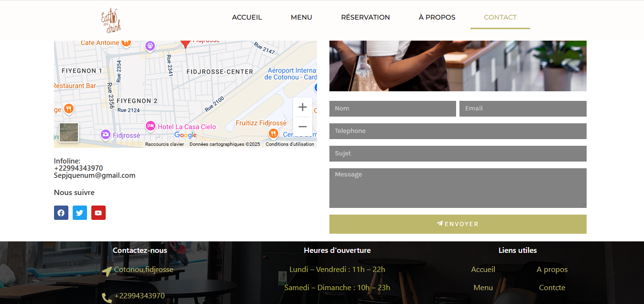644x304 pixels.
Task: Focus the Telephone input field
Action: coord(458,131)
